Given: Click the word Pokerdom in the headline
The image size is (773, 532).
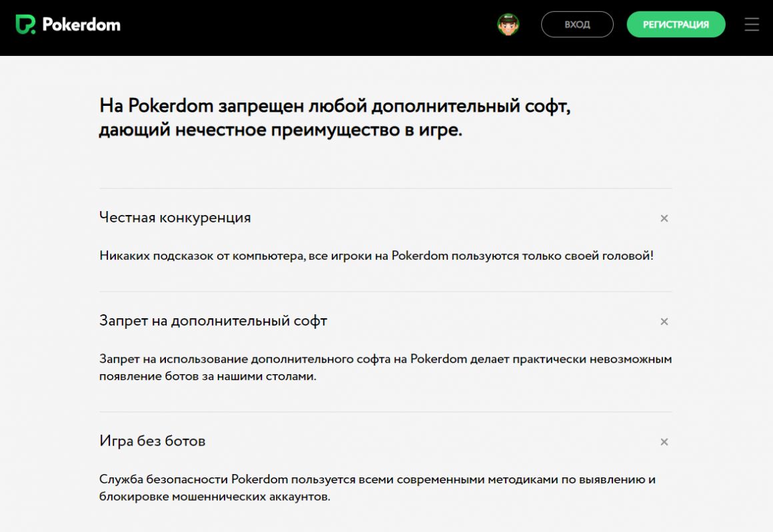Looking at the screenshot, I should [x=171, y=106].
